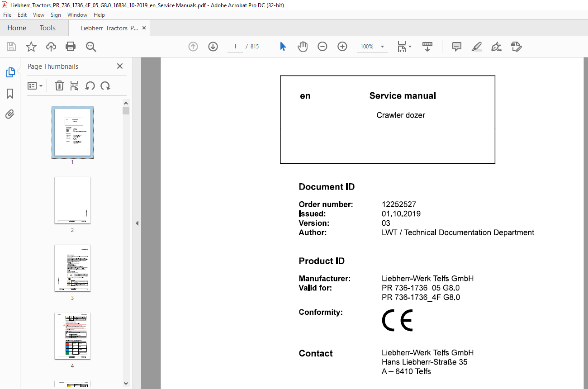Click the upload to cloud icon
Screen dimensions: 588x389
[x=51, y=47]
